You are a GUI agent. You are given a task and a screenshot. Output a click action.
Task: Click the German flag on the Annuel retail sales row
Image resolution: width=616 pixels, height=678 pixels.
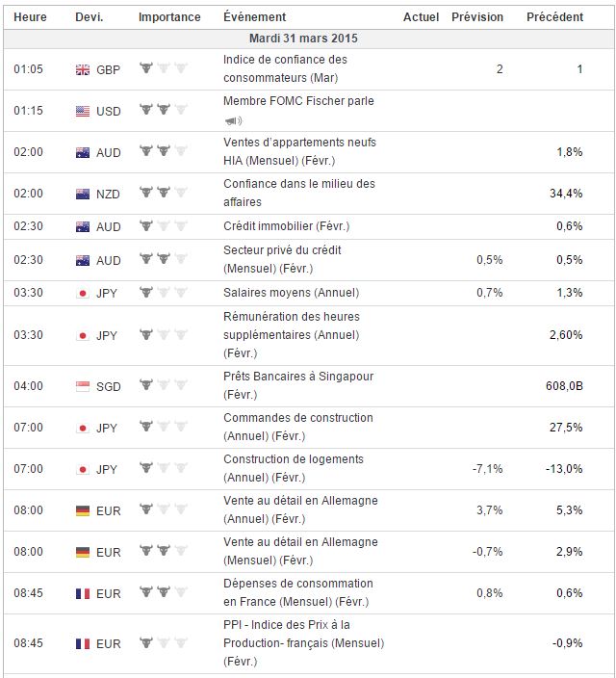click(x=83, y=510)
